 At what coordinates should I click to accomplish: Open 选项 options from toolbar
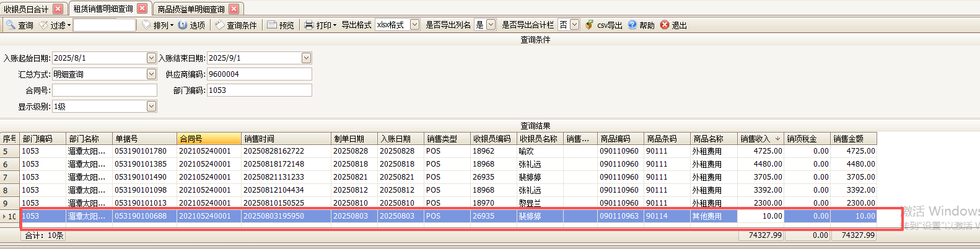coord(183,25)
